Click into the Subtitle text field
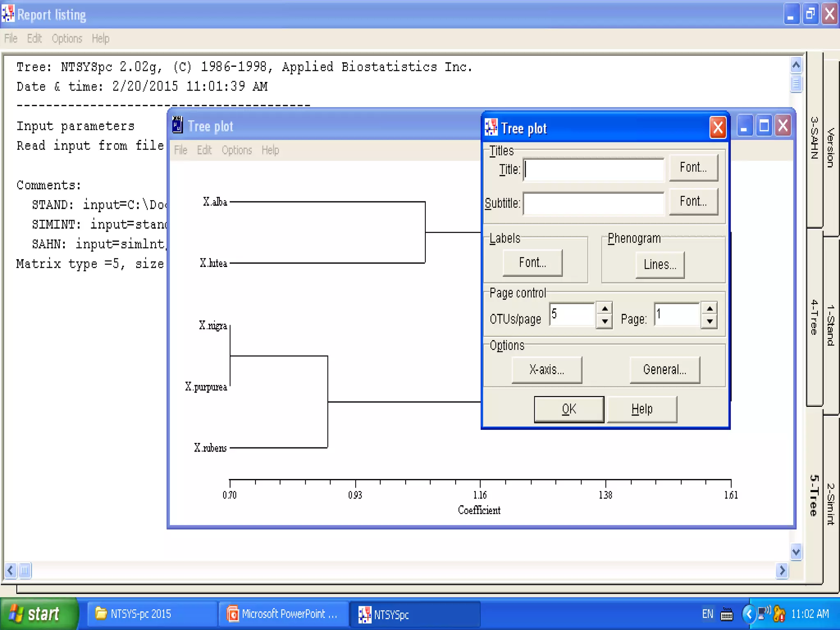 [593, 203]
